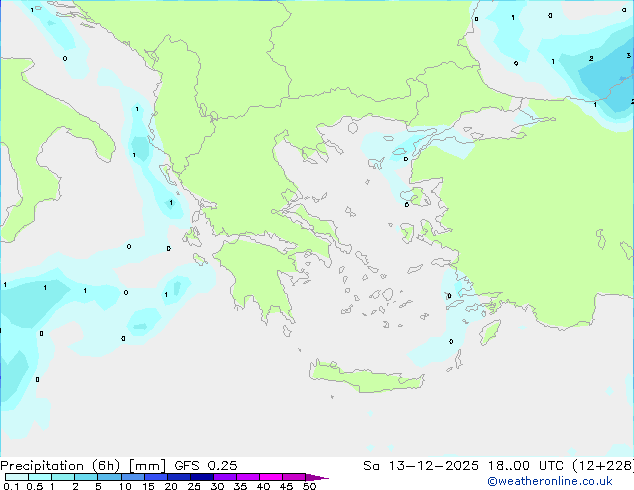Image resolution: width=634 pixels, height=490 pixels.
Task: Choose the 40–45 mm magenta legend swatch
Action: [271, 477]
